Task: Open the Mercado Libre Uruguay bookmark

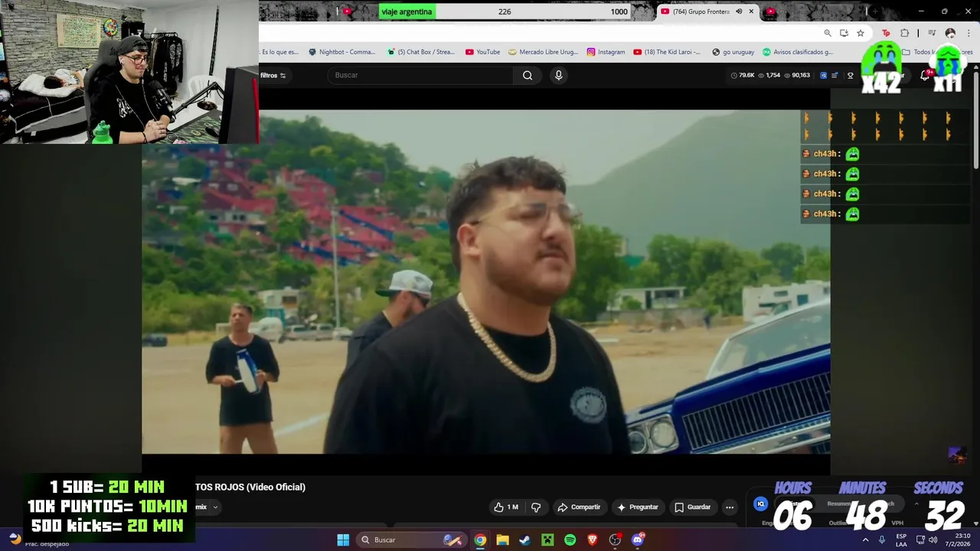Action: tap(543, 52)
